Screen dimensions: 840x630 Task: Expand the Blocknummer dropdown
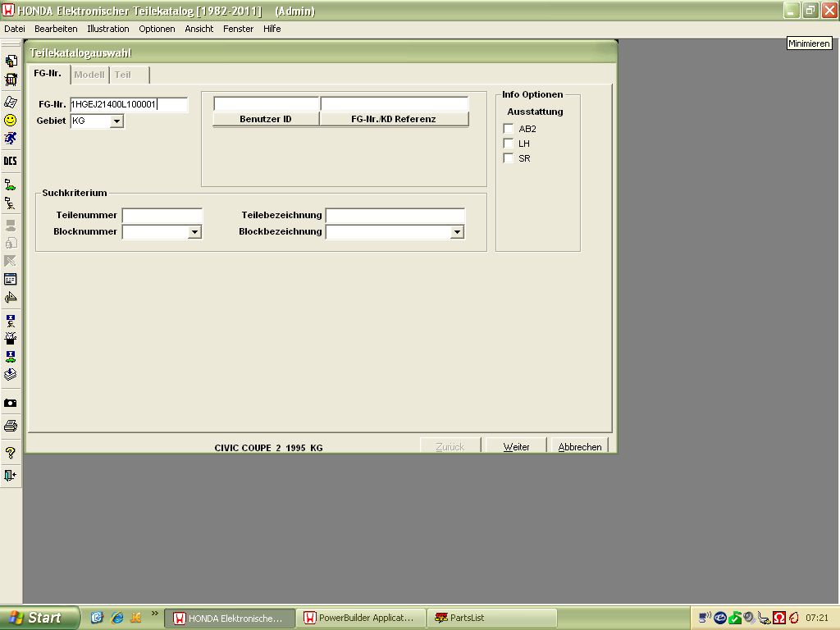(x=195, y=232)
